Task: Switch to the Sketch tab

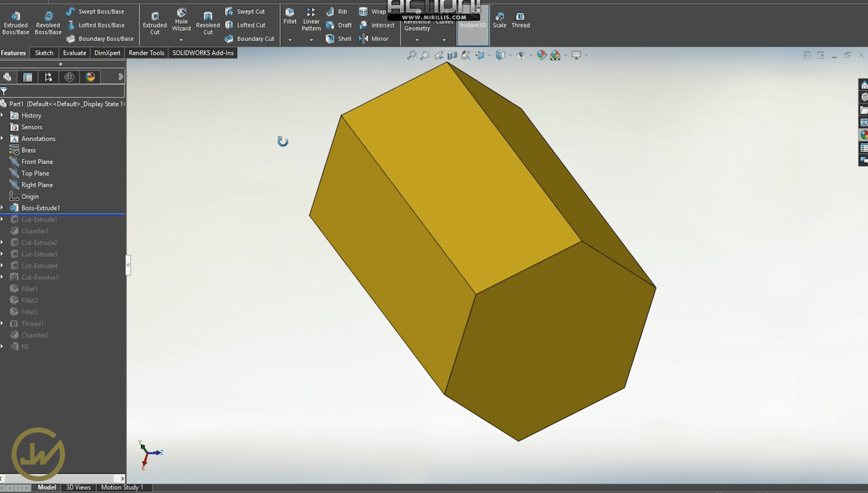Action: 44,52
